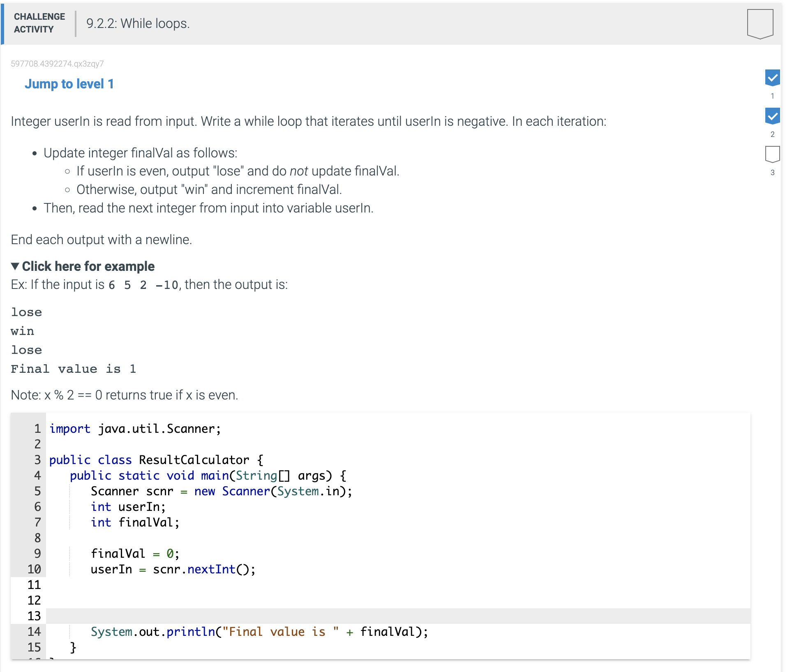Select completed level 1 checkmark badge
792x672 pixels.
772,78
